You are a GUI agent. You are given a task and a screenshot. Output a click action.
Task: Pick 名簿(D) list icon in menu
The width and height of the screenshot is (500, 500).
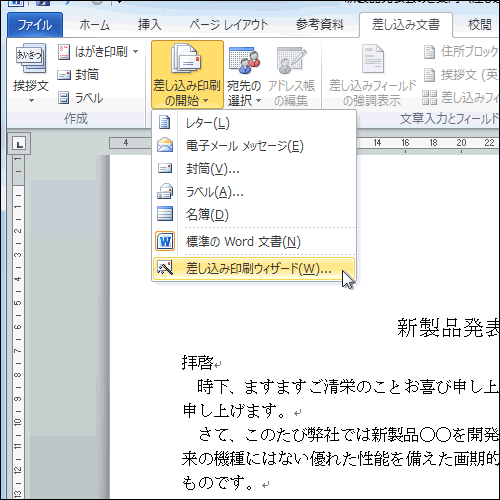click(165, 214)
